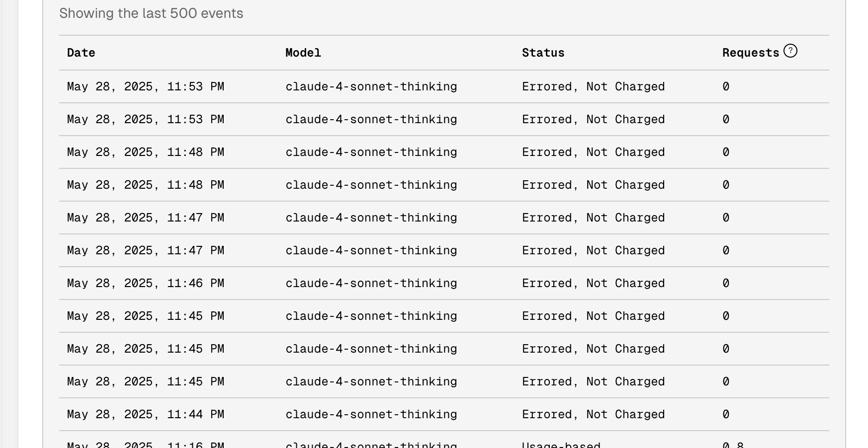Viewport: 868px width, 448px height.
Task: Sort by the Status column header
Action: pos(543,53)
